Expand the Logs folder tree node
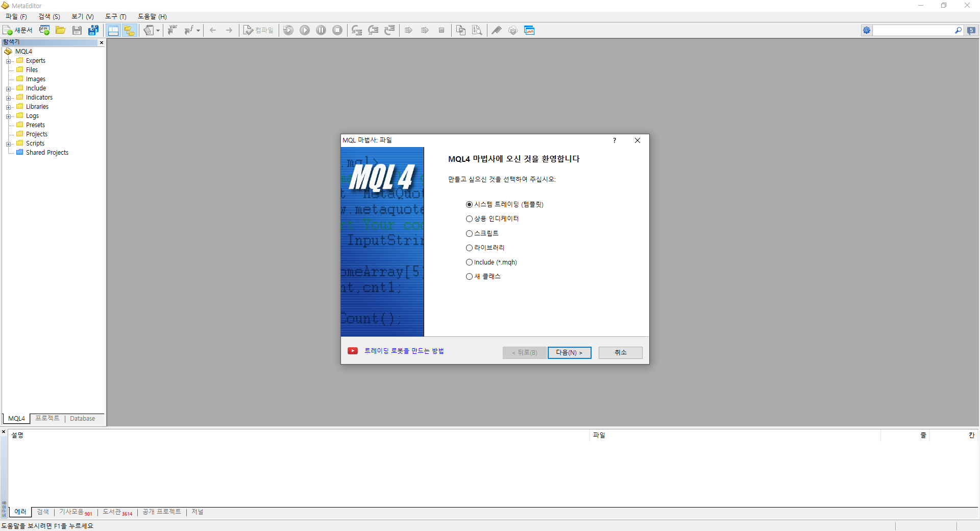The width and height of the screenshot is (980, 531). point(8,116)
